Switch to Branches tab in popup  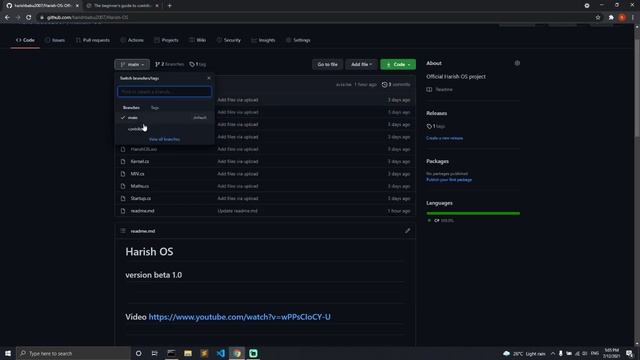tap(131, 107)
